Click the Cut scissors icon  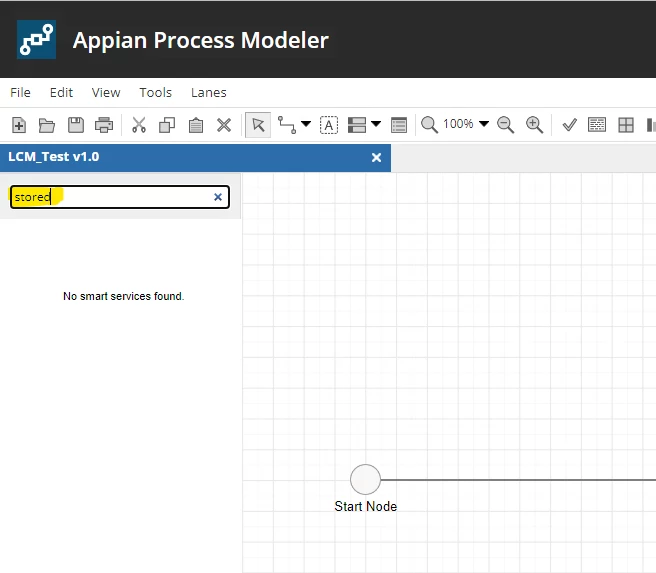click(x=139, y=125)
